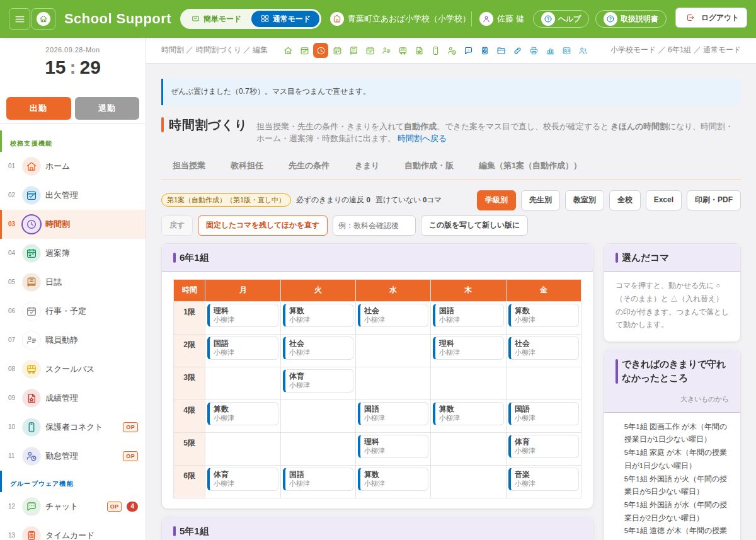Select the 先生別 view
This screenshot has height=540, width=756.
[x=541, y=200]
